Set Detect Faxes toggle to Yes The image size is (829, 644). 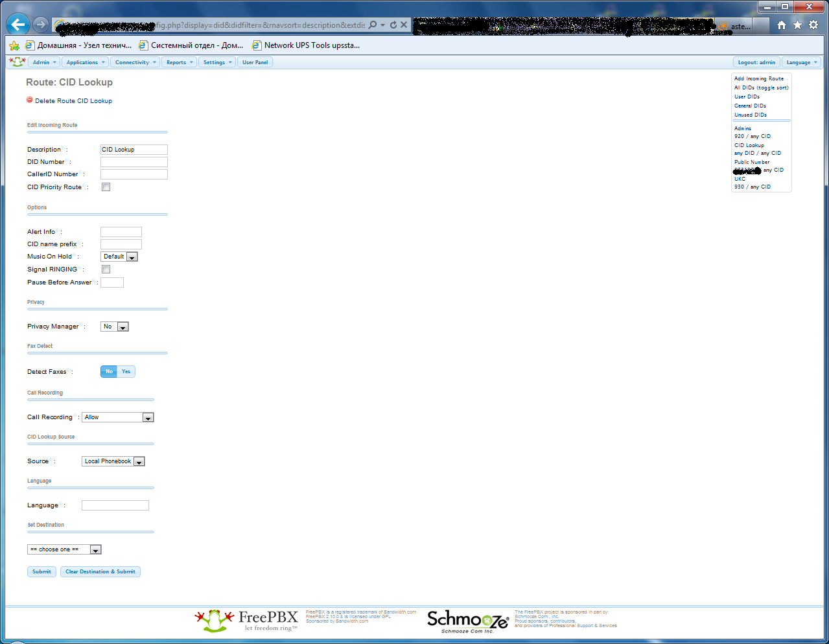point(126,372)
